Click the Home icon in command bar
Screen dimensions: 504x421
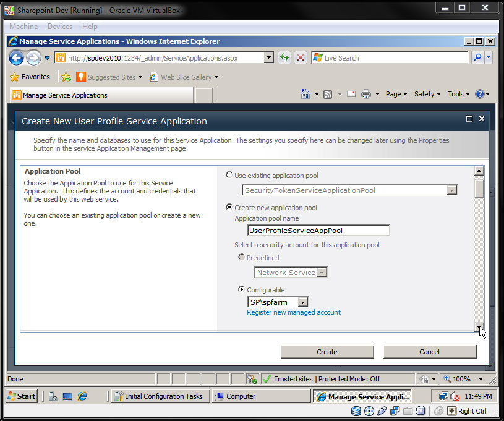tap(305, 94)
